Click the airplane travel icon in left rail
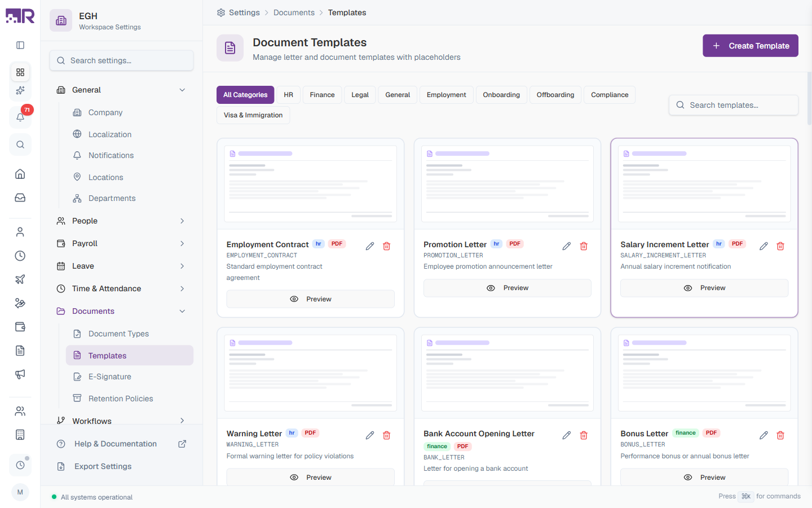The height and width of the screenshot is (508, 812). [x=20, y=279]
